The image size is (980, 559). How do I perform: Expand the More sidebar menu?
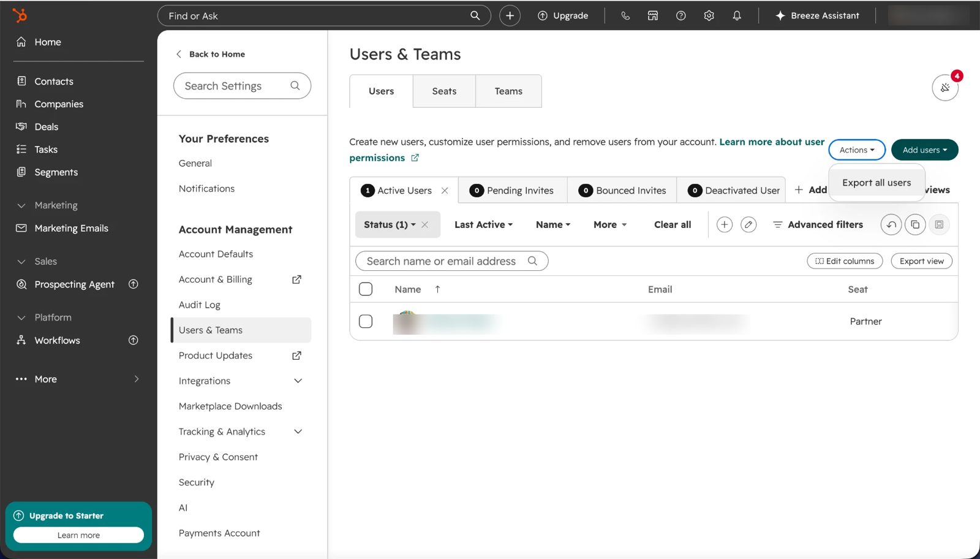tap(78, 379)
